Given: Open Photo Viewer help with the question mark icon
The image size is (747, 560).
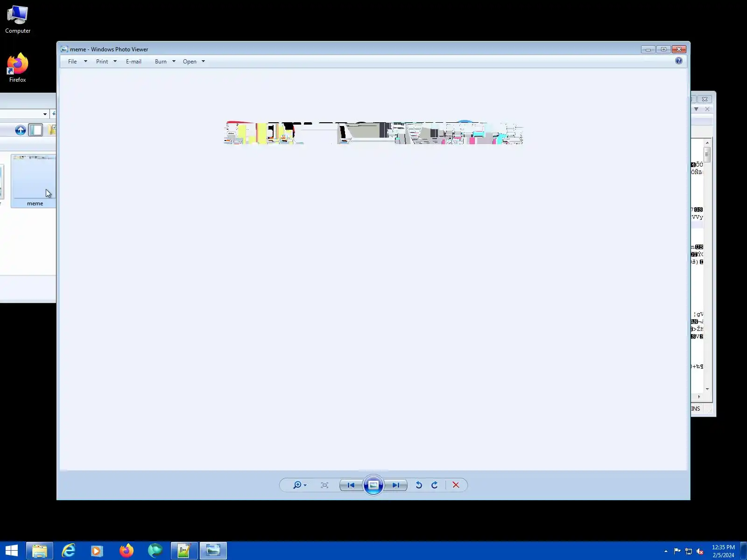Looking at the screenshot, I should 678,61.
